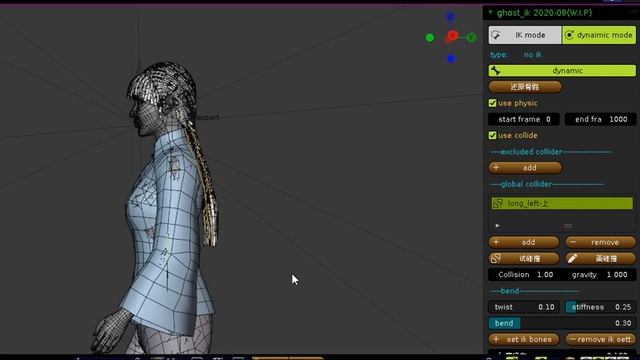Click the 画碰撞 draw collision pencil button
The height and width of the screenshot is (360, 640).
600,258
